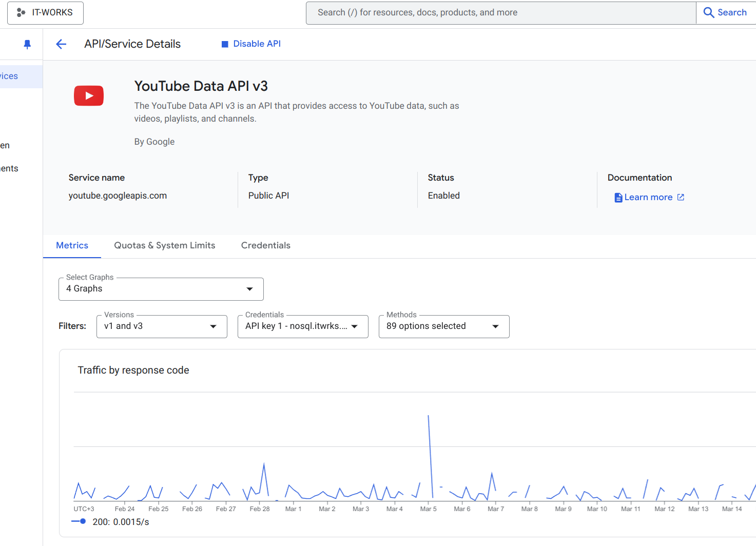Open the Credentials tab
Viewport: 756px width, 546px height.
(x=266, y=246)
